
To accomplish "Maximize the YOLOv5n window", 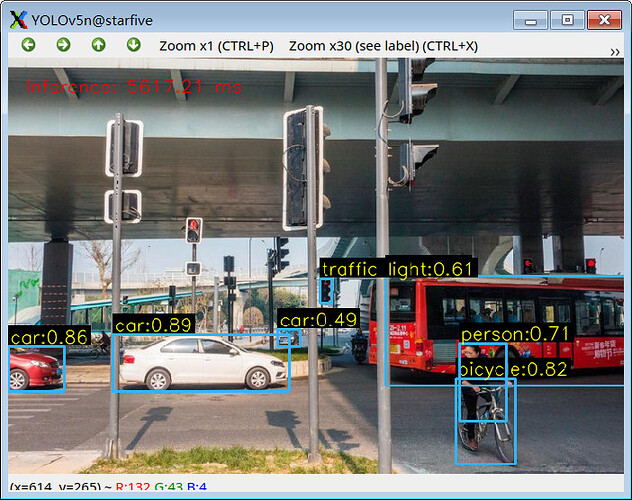I will [567, 19].
